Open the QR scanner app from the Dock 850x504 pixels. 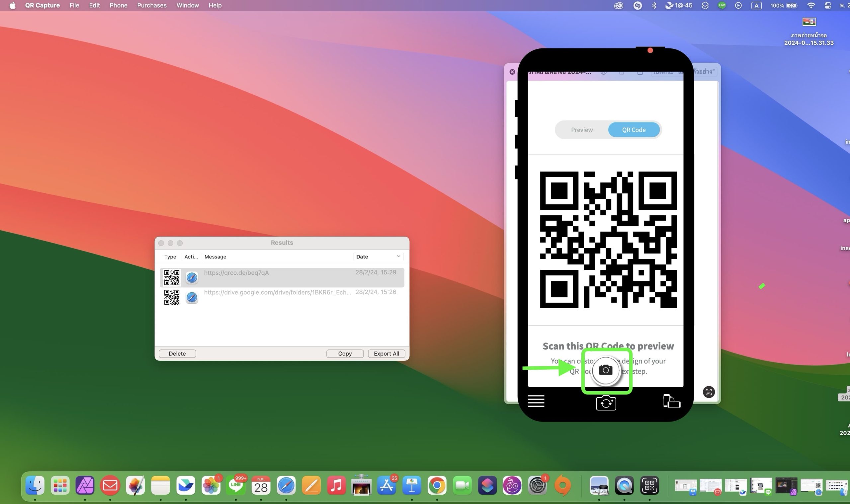tap(649, 485)
